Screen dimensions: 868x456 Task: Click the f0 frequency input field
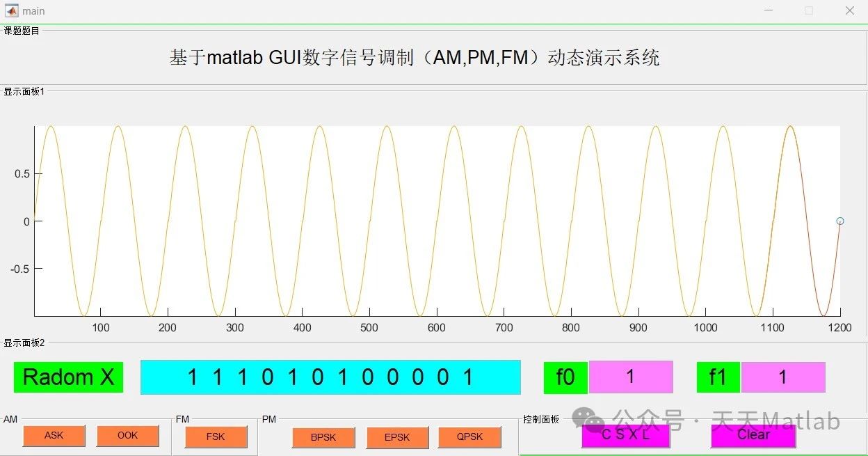[x=630, y=377]
